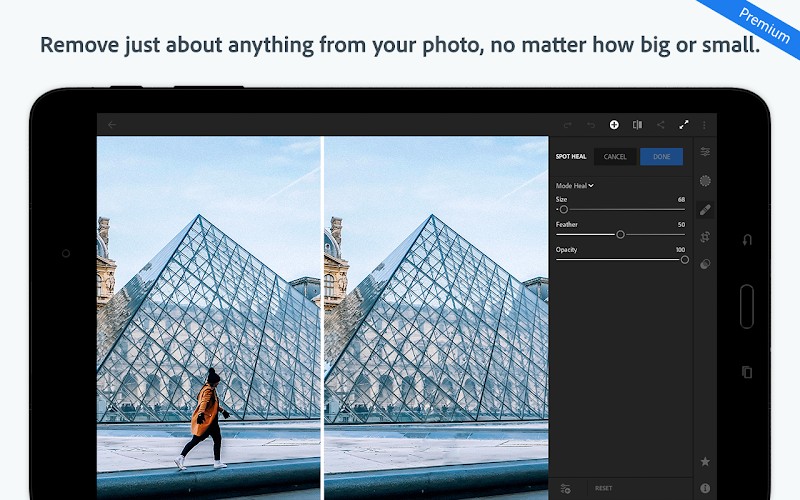Tap the tablet's recent apps button
Screen dimensions: 800x500
coord(747,372)
